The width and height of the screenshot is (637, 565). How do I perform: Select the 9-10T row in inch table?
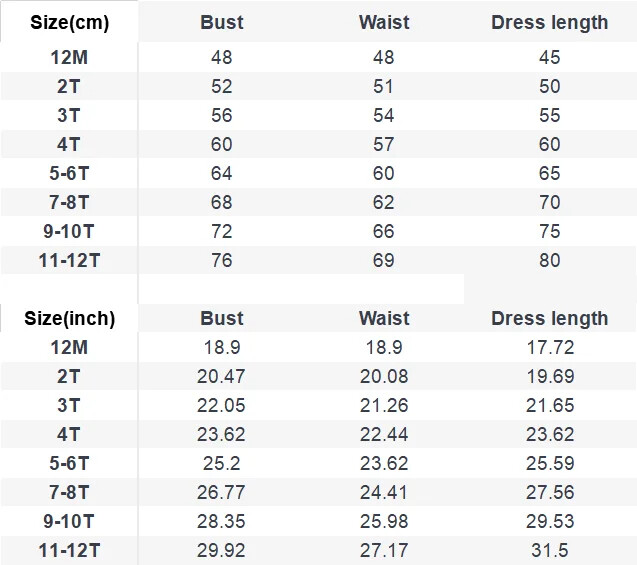pyautogui.click(x=318, y=521)
